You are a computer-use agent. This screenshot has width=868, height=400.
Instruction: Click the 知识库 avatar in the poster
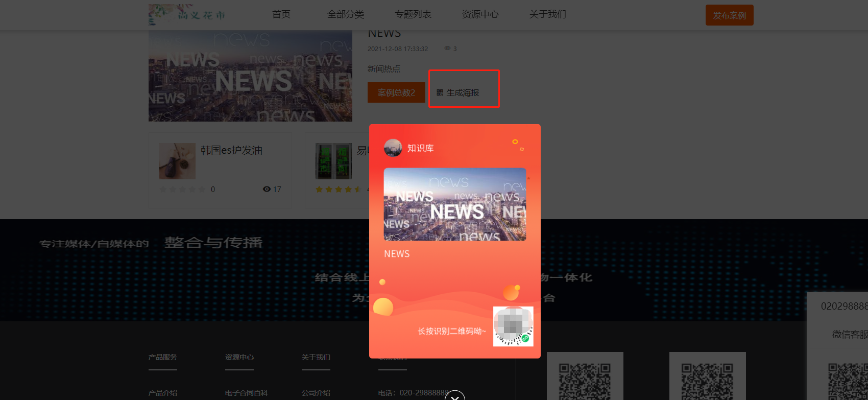(x=393, y=148)
